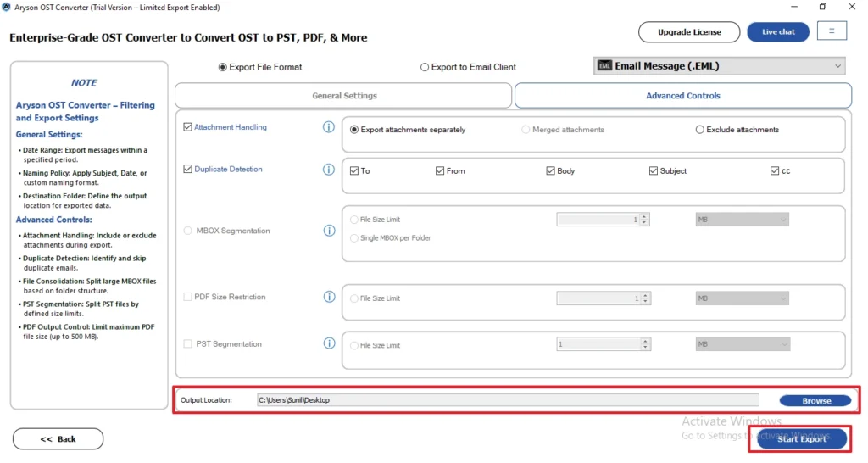The height and width of the screenshot is (463, 868).
Task: Click the 'Output Location:' label
Action: [x=206, y=400]
